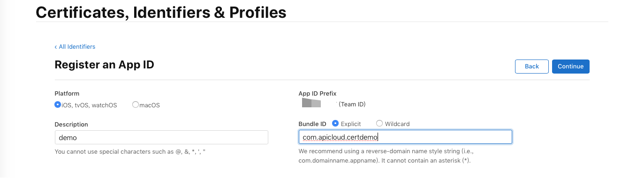Screen dimensions: 644x179
Task: Click the Platform section label
Action: (x=67, y=94)
